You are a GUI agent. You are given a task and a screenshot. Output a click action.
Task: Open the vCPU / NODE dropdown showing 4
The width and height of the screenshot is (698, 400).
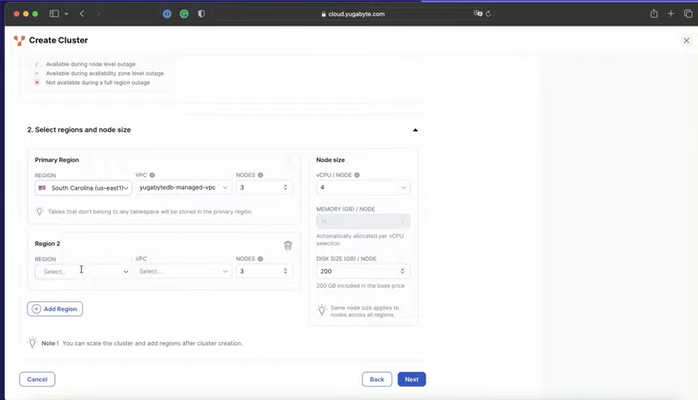(363, 188)
